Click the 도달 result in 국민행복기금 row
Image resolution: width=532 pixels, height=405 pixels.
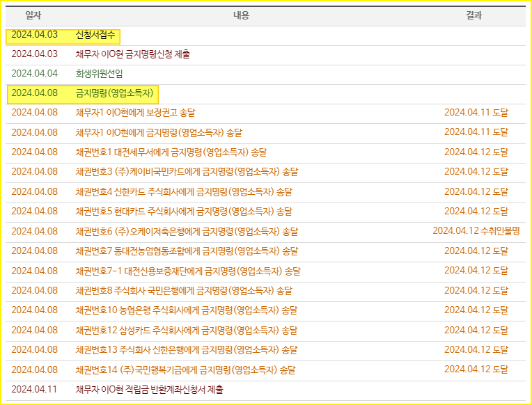pyautogui.click(x=476, y=370)
